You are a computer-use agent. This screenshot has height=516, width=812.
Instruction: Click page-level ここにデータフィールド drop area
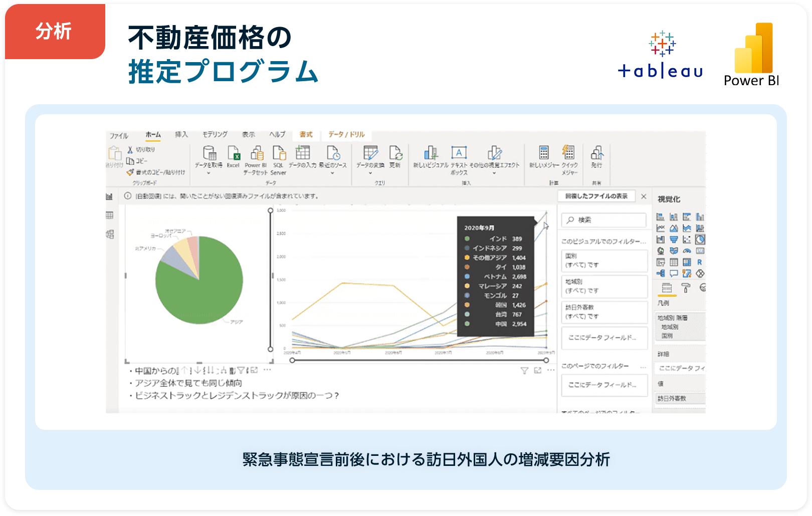click(604, 385)
